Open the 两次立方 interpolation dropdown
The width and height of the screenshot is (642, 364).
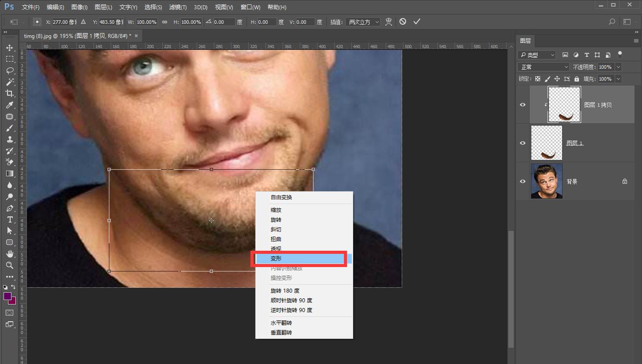[x=363, y=22]
